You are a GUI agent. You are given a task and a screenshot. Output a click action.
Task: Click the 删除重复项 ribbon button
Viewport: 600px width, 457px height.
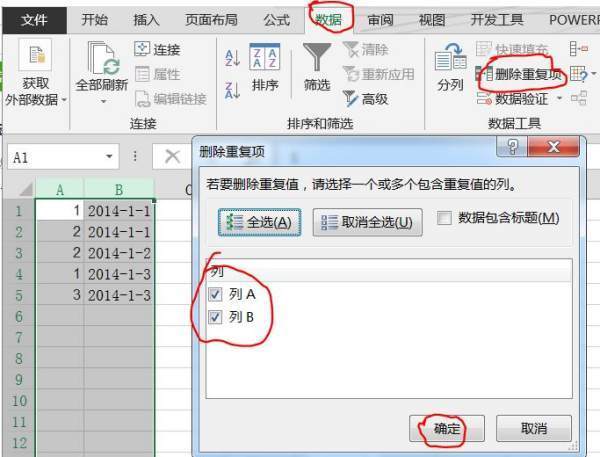click(518, 74)
